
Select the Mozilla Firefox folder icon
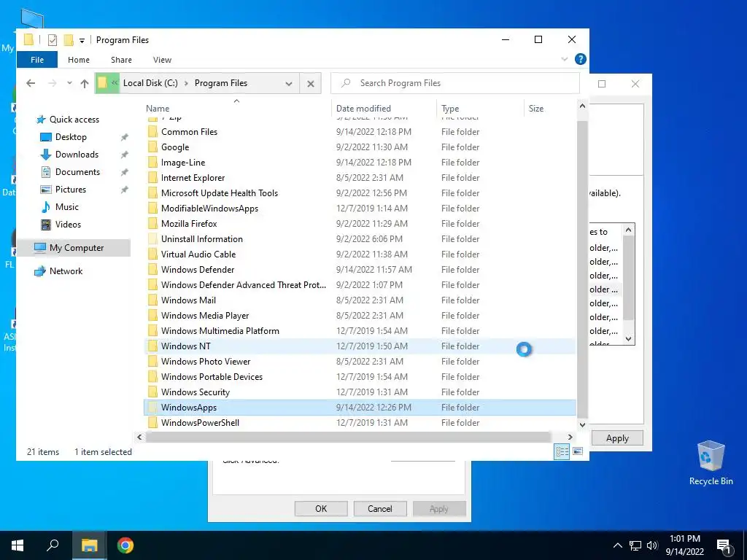point(152,224)
